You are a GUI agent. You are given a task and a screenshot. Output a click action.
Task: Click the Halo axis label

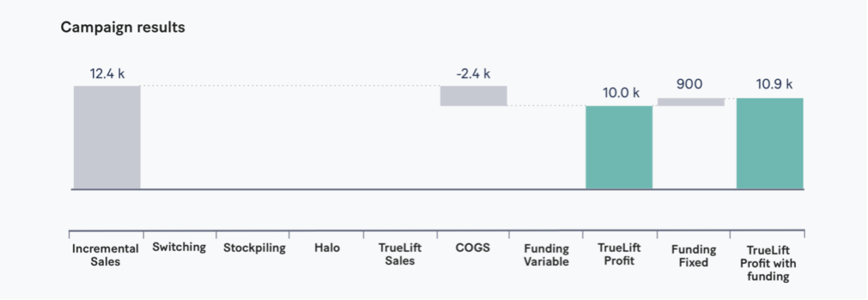pyautogui.click(x=327, y=248)
